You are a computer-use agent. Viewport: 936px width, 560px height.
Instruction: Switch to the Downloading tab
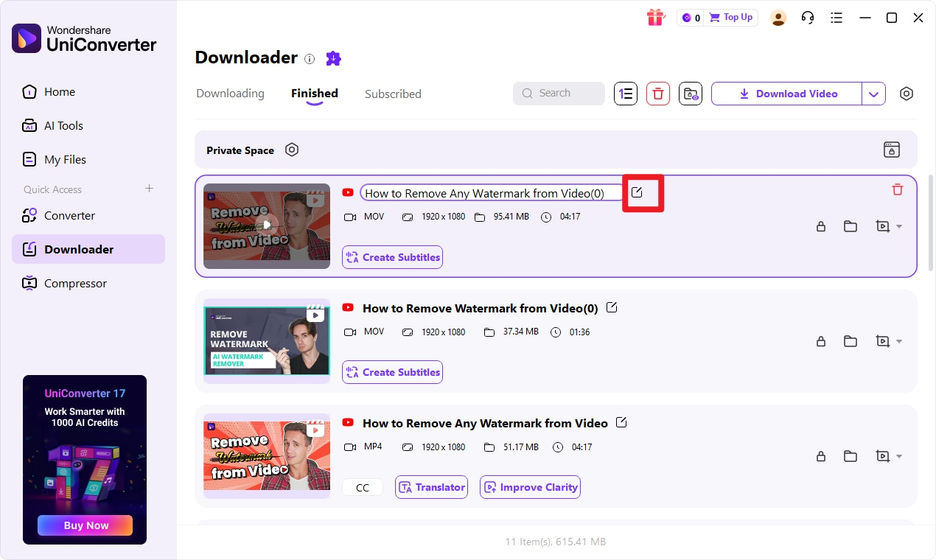point(230,94)
